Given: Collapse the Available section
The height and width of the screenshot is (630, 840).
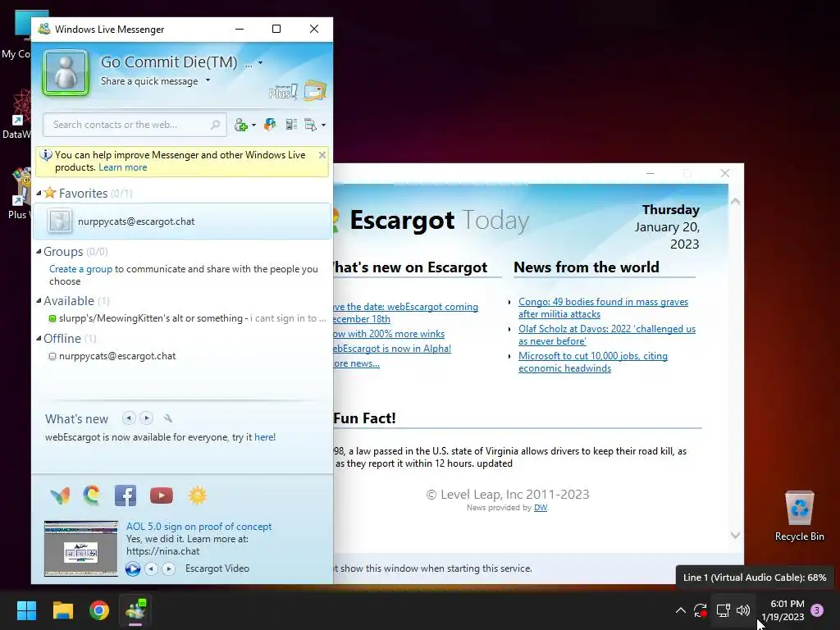Looking at the screenshot, I should pos(39,300).
